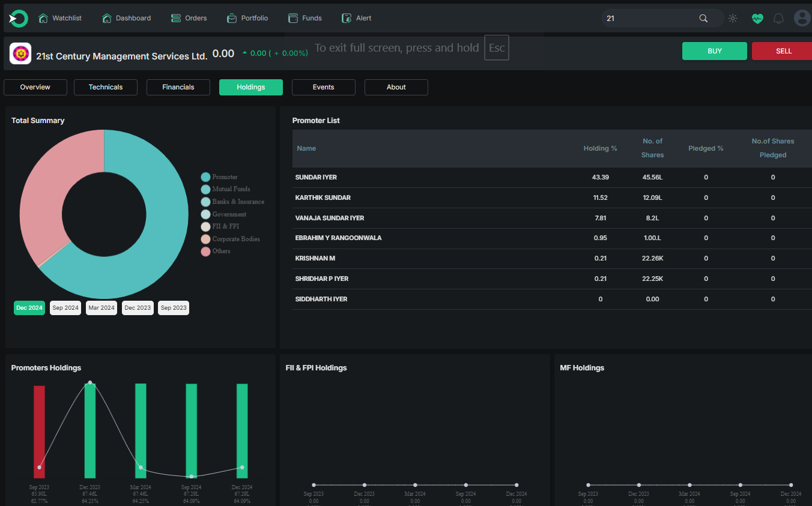812x506 pixels.
Task: Click the No. of Shares column header
Action: click(x=652, y=148)
